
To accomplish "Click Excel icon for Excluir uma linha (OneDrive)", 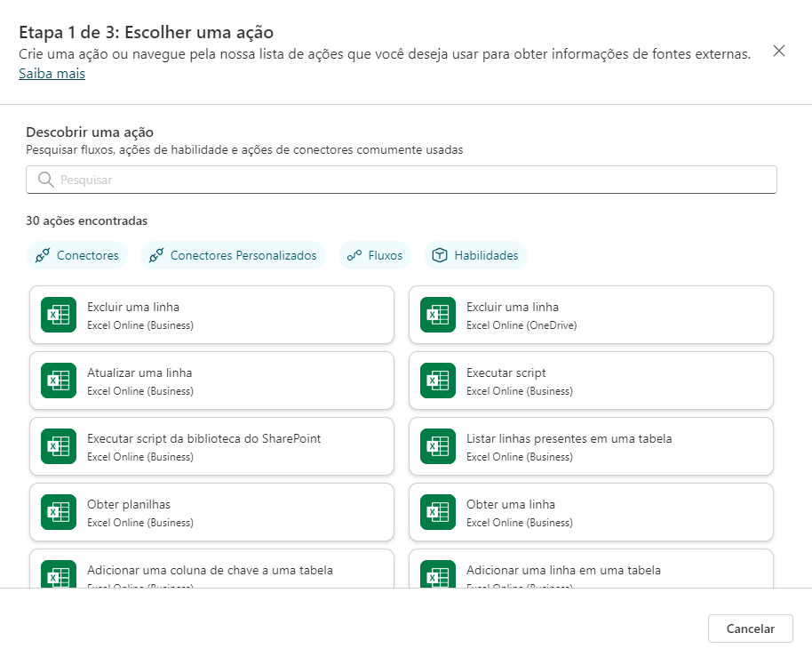I will pos(438,315).
